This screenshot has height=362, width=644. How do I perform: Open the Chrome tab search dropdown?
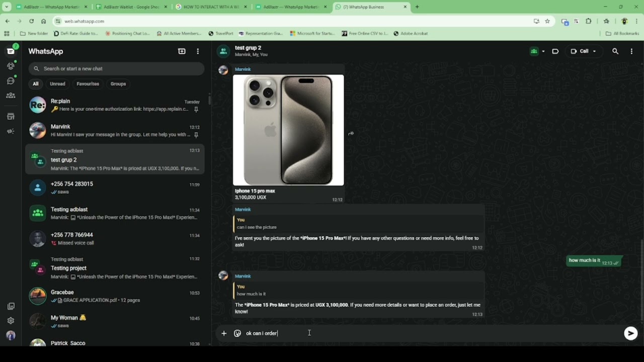click(7, 7)
